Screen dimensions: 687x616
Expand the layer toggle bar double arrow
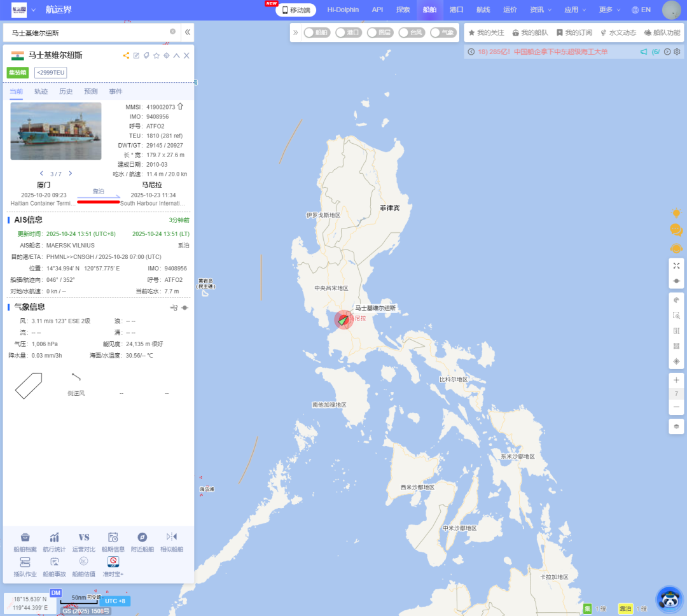[295, 32]
